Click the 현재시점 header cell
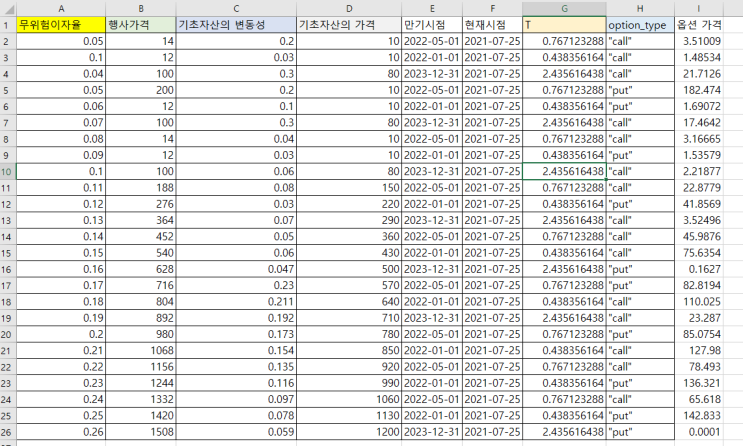This screenshot has width=743, height=446. point(492,25)
